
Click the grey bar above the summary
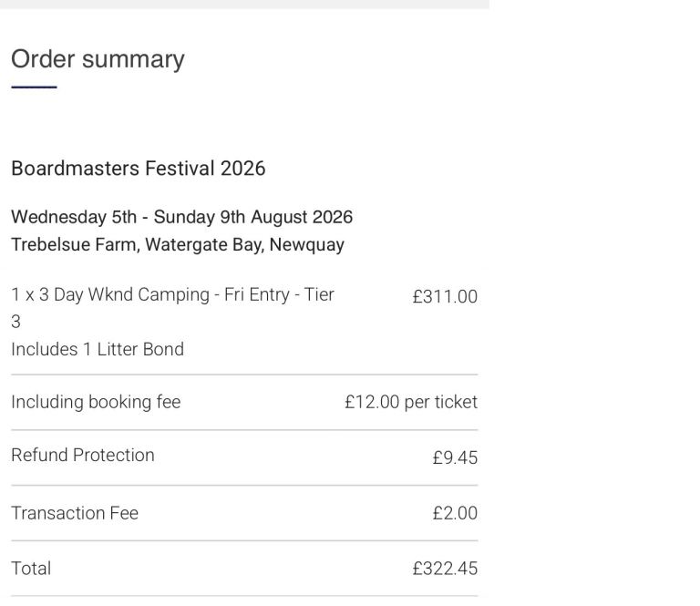click(244, 4)
